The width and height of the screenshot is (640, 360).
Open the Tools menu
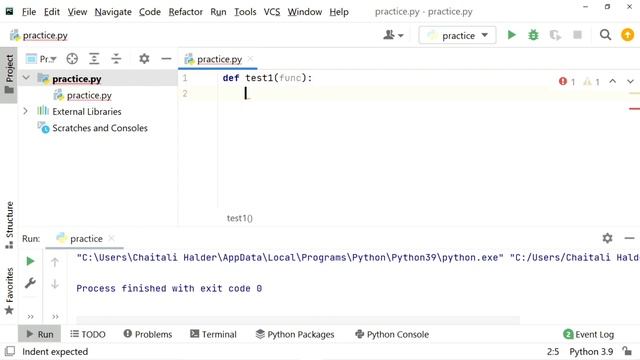[x=245, y=12]
